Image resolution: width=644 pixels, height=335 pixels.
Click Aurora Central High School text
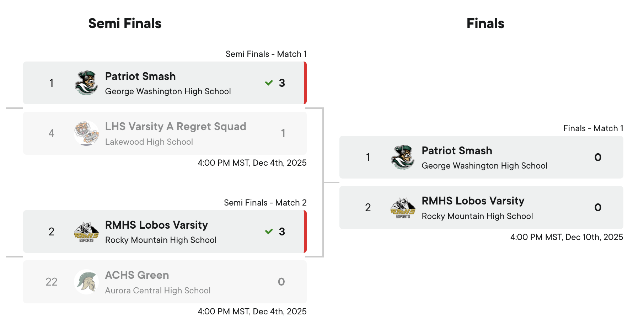pos(158,291)
